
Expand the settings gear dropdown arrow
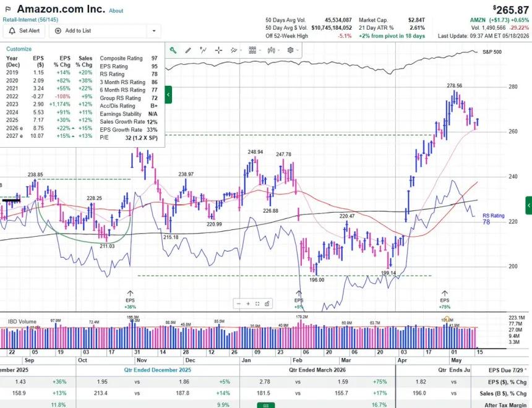(x=298, y=51)
